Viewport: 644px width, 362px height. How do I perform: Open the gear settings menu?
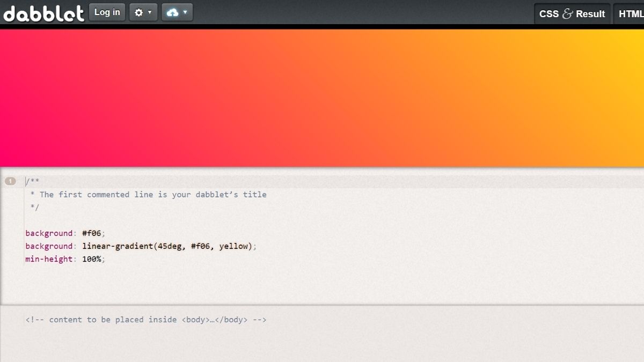coord(143,12)
